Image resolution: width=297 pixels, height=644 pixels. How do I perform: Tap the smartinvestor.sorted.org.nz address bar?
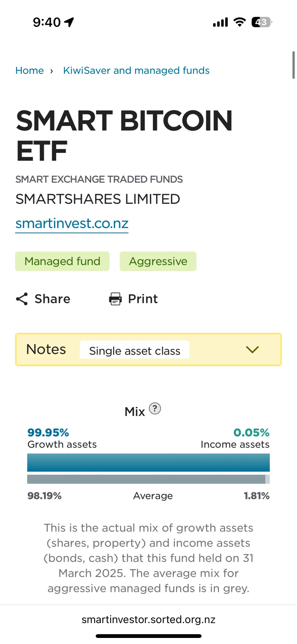(x=148, y=620)
